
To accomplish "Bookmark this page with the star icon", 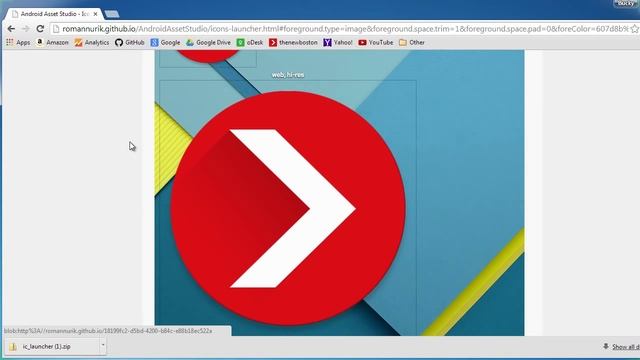I will (x=635, y=29).
